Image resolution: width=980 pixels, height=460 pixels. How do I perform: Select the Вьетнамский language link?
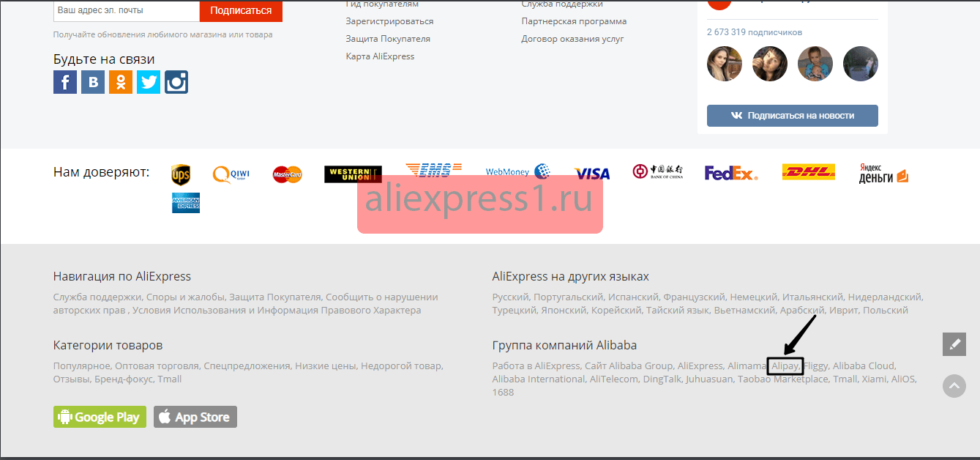pyautogui.click(x=745, y=311)
